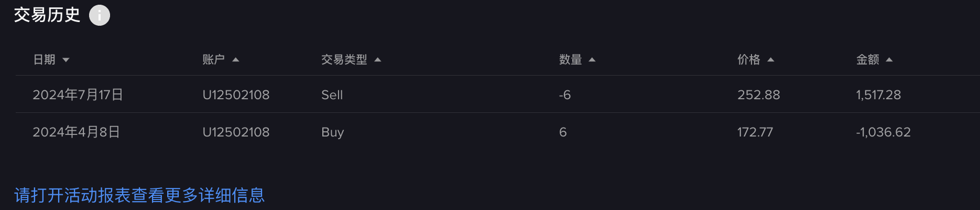Select the 账户 column header label
This screenshot has height=210, width=980.
tap(213, 60)
